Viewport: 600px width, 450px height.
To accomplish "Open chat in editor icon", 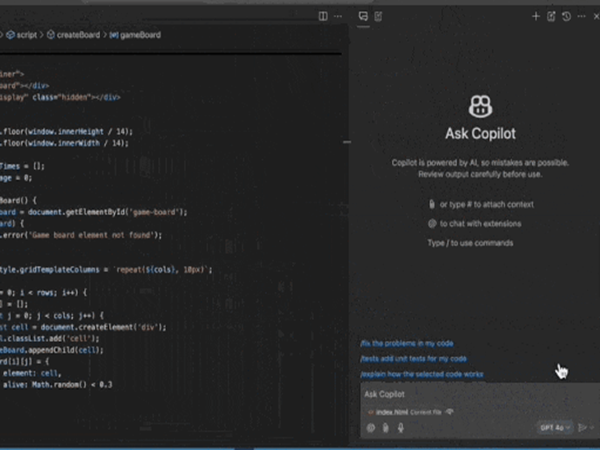I will (x=551, y=16).
